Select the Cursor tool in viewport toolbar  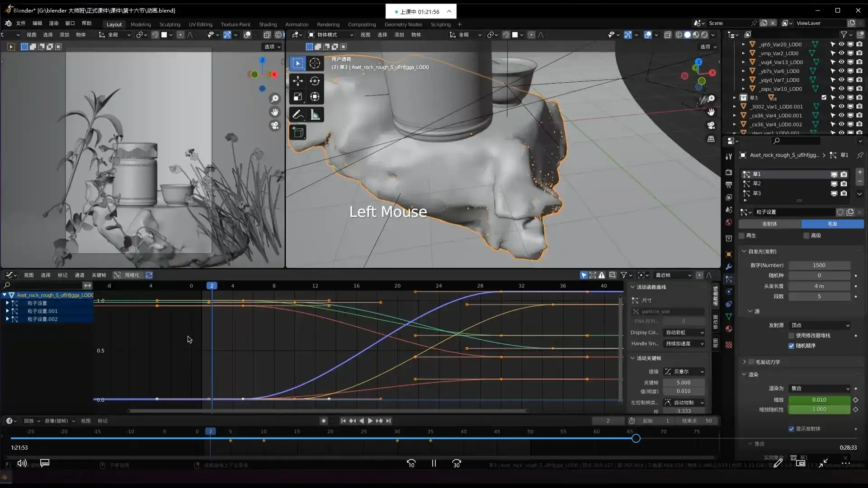(x=315, y=63)
